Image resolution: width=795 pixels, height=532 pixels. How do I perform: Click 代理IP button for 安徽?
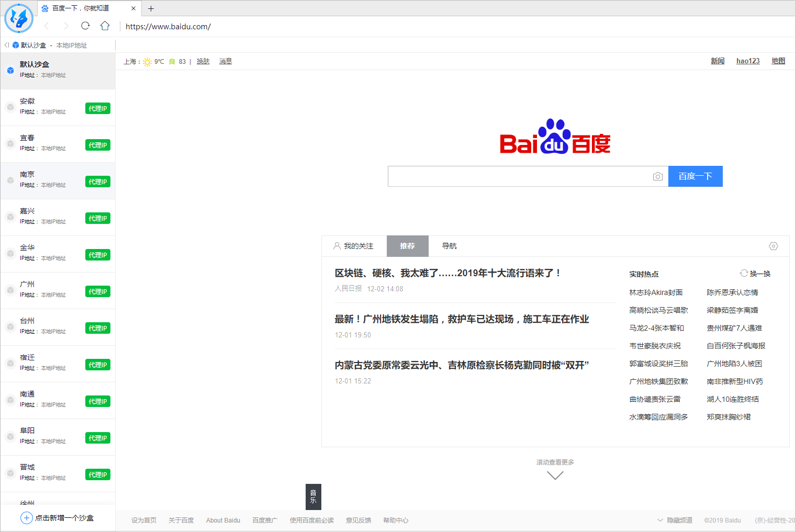pyautogui.click(x=98, y=108)
